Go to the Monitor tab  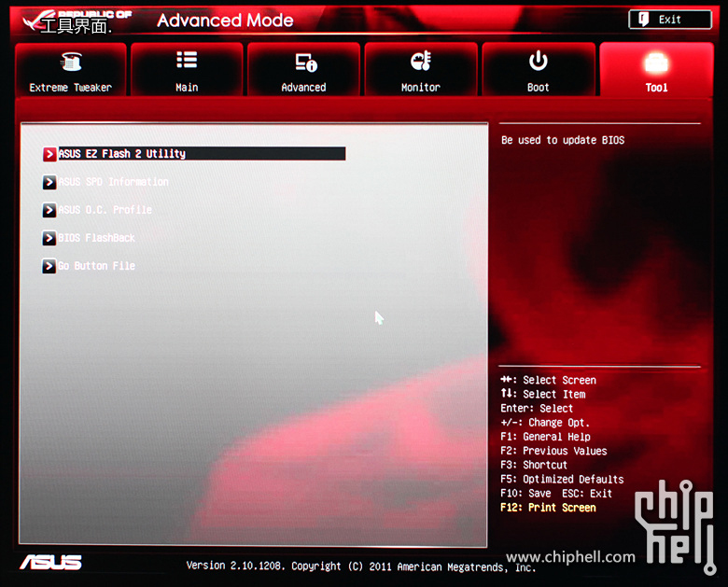tap(421, 70)
